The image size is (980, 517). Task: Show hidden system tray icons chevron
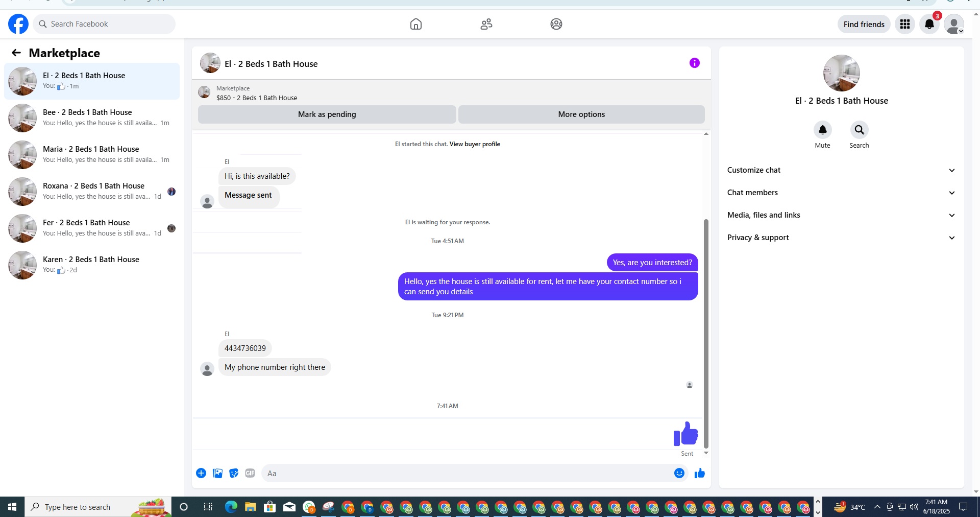[x=877, y=507]
